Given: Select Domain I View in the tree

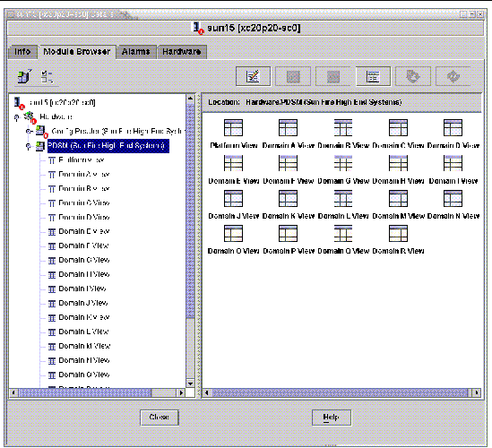Looking at the screenshot, I should pyautogui.click(x=82, y=289).
